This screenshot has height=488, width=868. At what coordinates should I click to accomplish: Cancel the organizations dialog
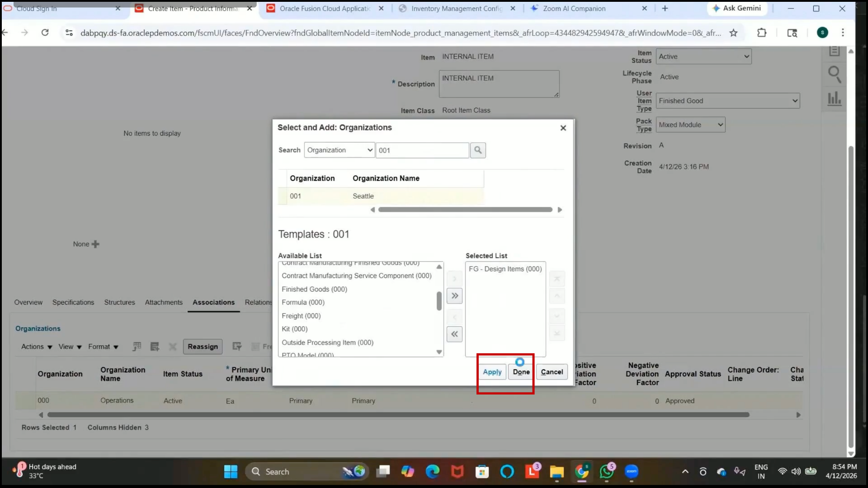(552, 372)
